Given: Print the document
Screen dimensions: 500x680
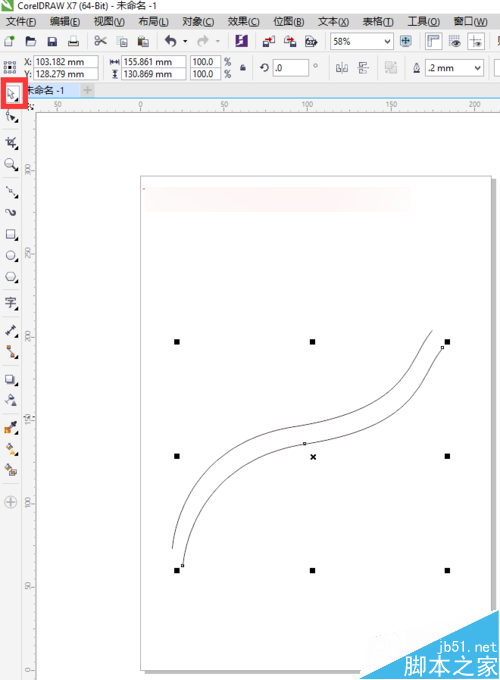Looking at the screenshot, I should click(74, 42).
